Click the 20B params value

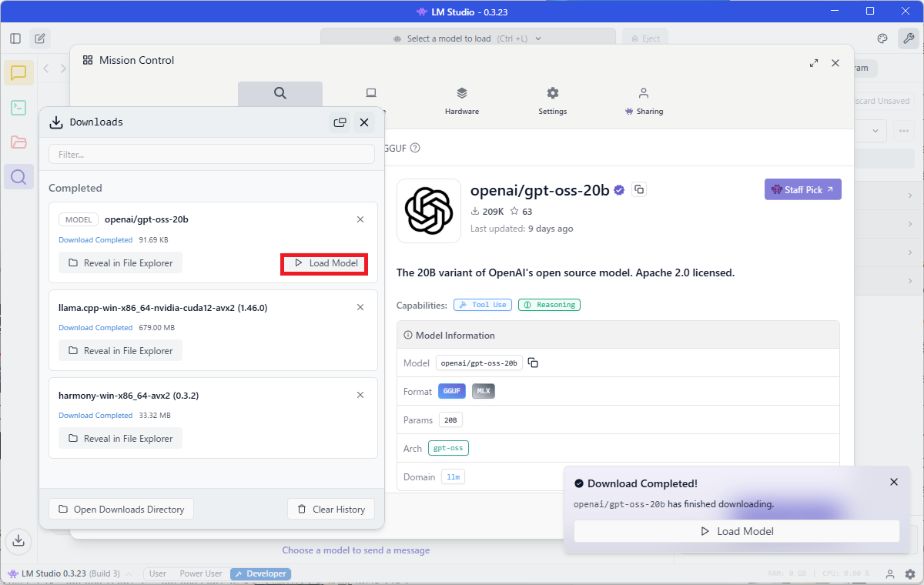point(450,420)
